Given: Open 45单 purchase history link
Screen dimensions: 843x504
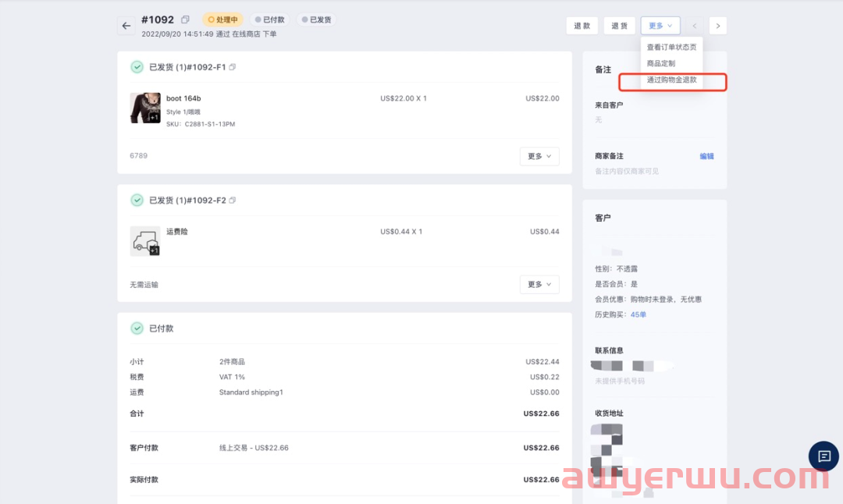Looking at the screenshot, I should point(638,315).
